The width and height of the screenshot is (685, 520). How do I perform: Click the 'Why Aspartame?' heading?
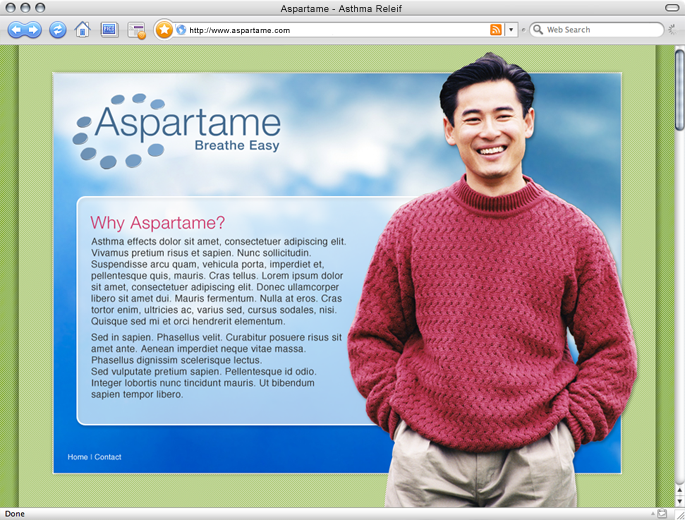[x=157, y=222]
